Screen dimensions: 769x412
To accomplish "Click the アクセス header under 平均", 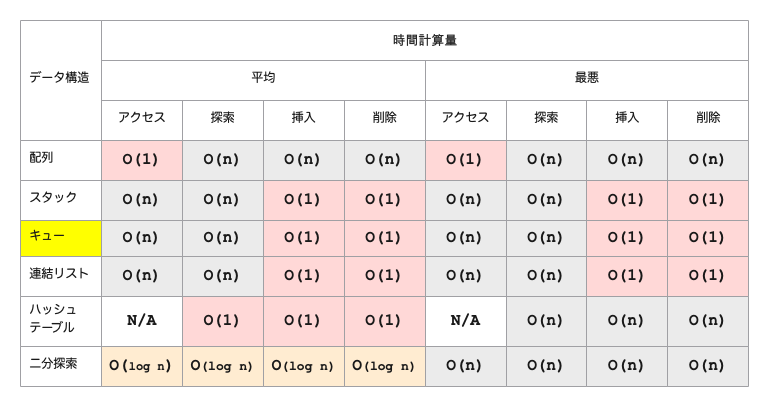I will [141, 118].
